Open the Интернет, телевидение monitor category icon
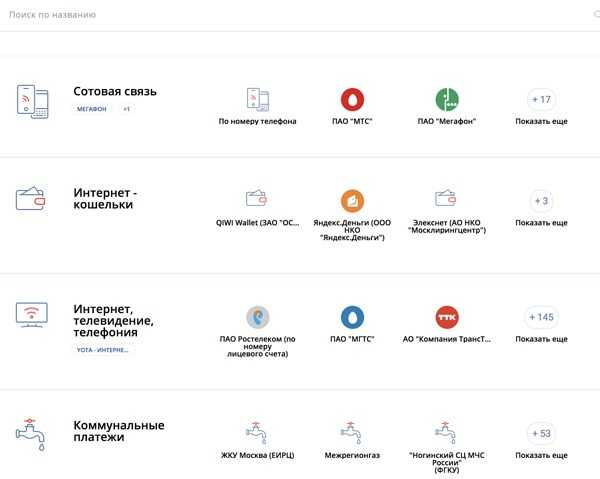The width and height of the screenshot is (600, 479). pyautogui.click(x=32, y=314)
